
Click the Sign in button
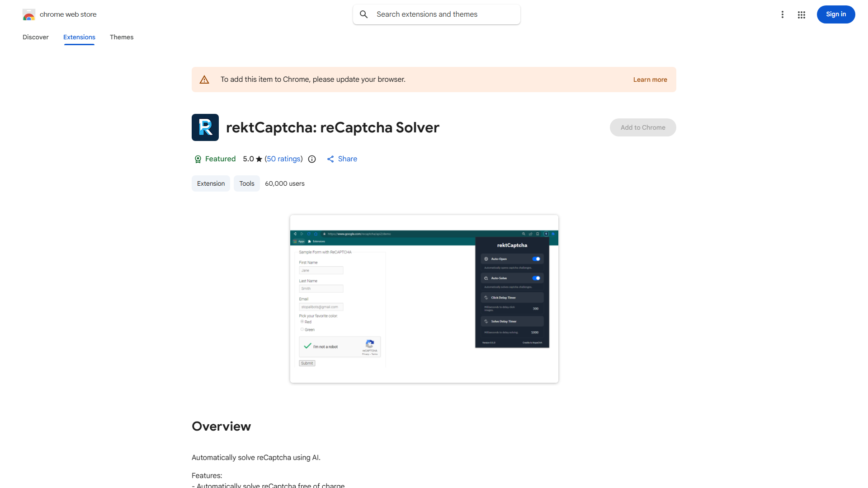835,14
